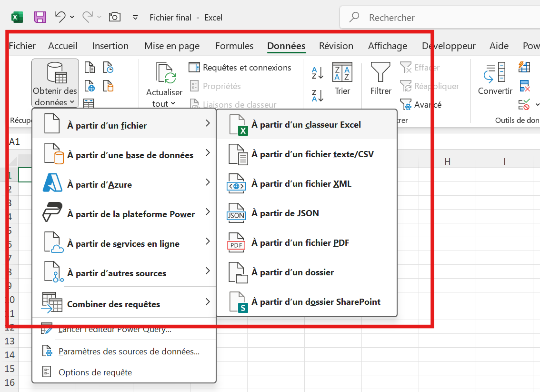The image size is (540, 392).
Task: Switch to the Formules tab
Action: click(234, 46)
